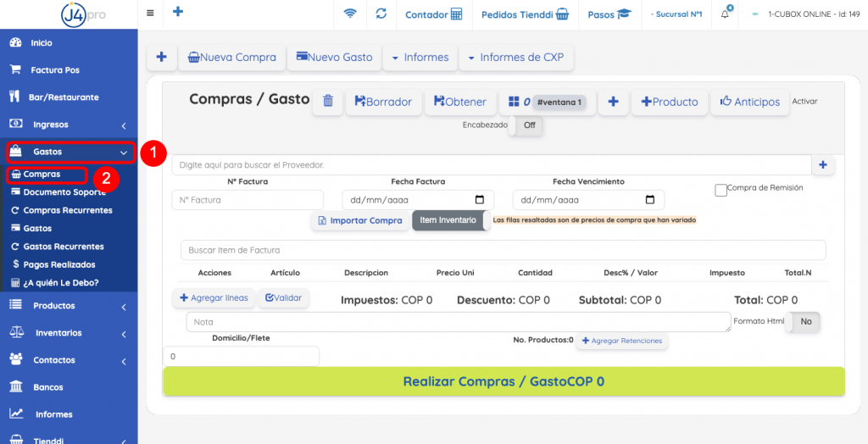Screen dimensions: 868x444
Task: Click the plus button next to #ventana 1
Action: pos(613,102)
